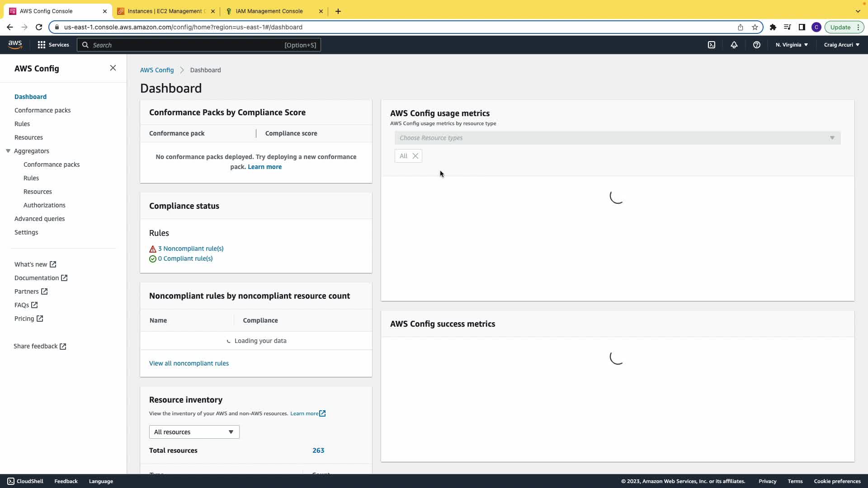Open the CloudShell icon in top navigation
Viewport: 868px width, 488px height.
tap(712, 45)
